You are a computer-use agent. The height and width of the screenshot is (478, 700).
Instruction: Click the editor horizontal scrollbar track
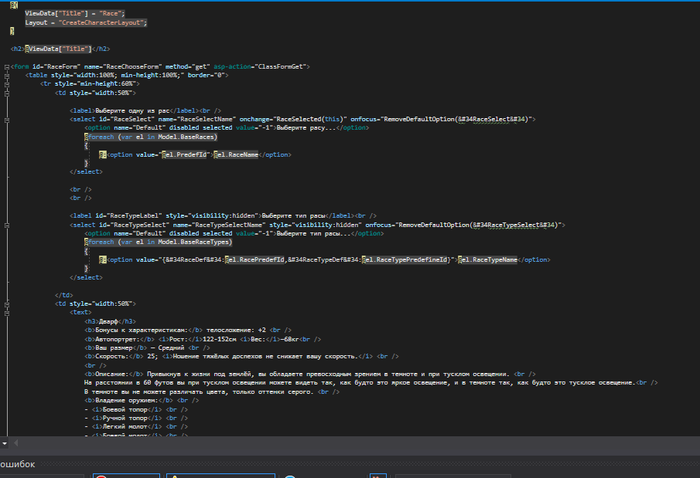pos(350,441)
